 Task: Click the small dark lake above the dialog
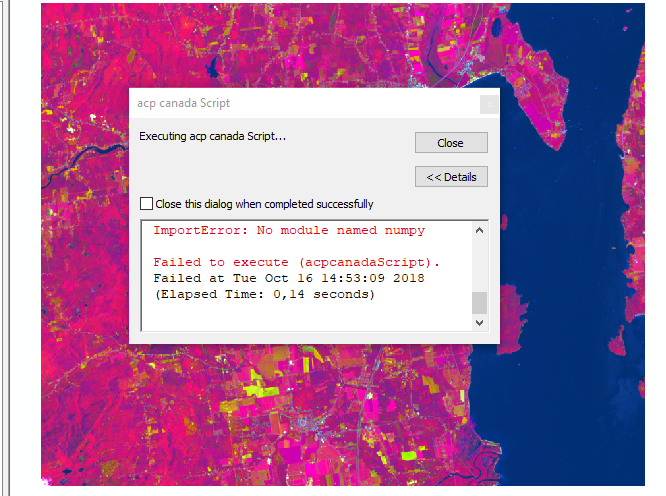pos(212,68)
